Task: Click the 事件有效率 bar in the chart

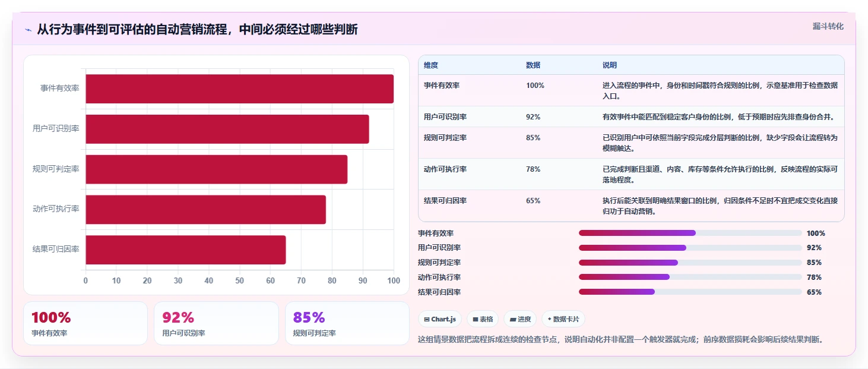Action: pos(239,89)
